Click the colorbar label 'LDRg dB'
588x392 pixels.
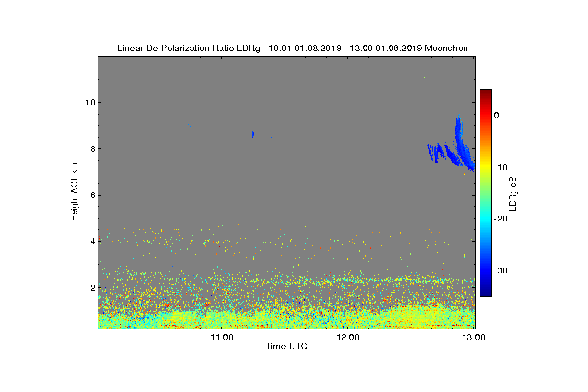(x=513, y=193)
